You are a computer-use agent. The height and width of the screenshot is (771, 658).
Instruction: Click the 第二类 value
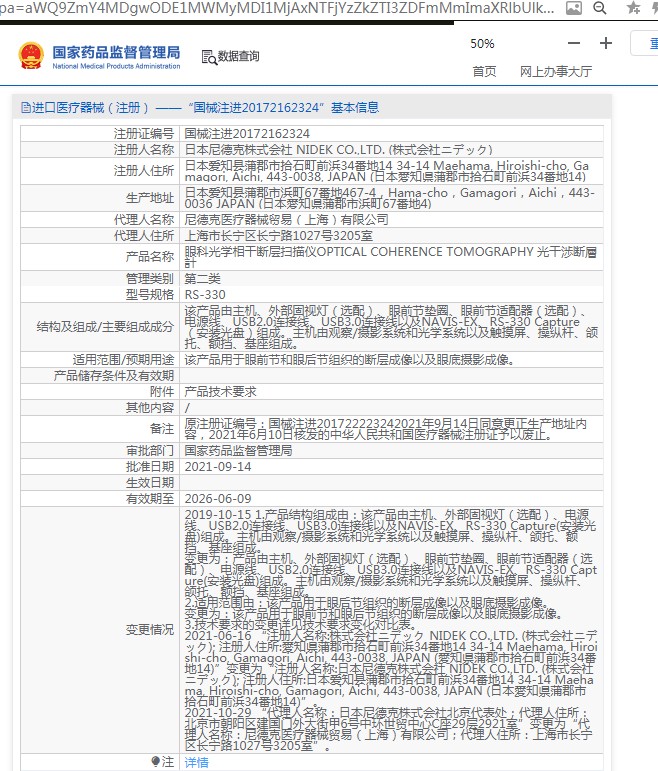[203, 279]
